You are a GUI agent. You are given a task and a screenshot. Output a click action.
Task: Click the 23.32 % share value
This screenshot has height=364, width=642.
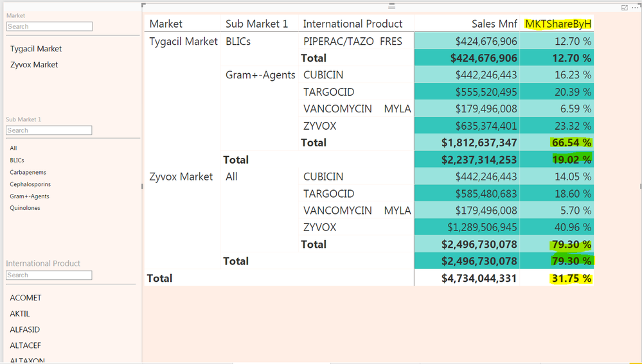pos(573,126)
